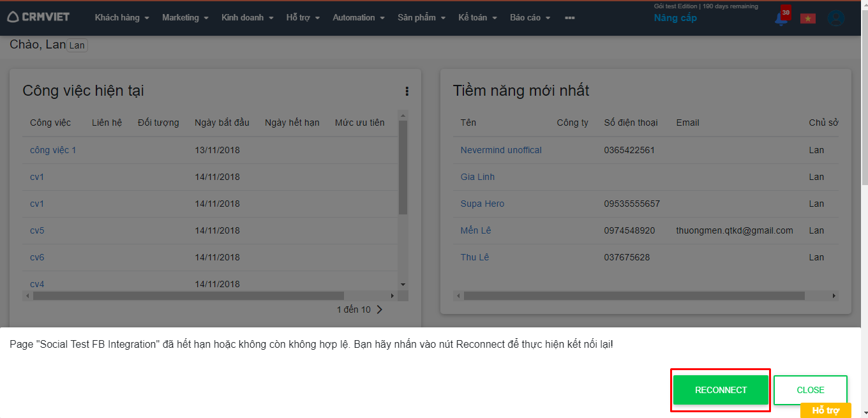Viewport: 868px width, 418px height.
Task: Expand the Sản phẩm dropdown
Action: tap(421, 18)
